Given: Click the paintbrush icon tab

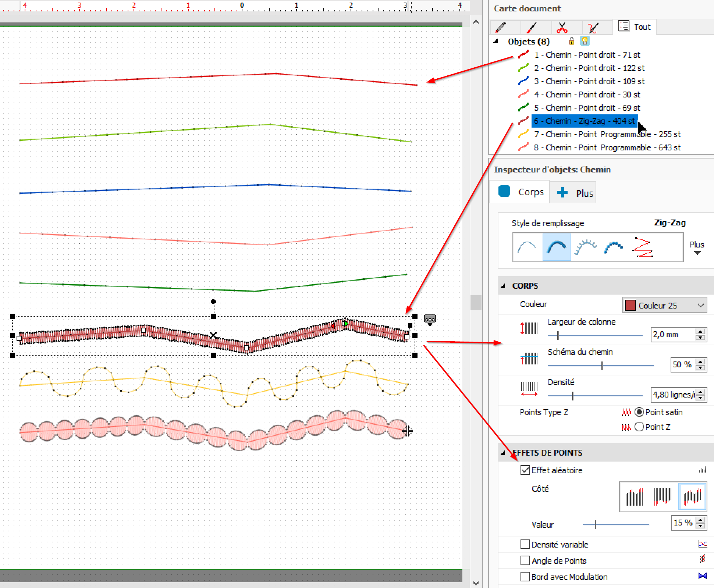Looking at the screenshot, I should coord(531,27).
